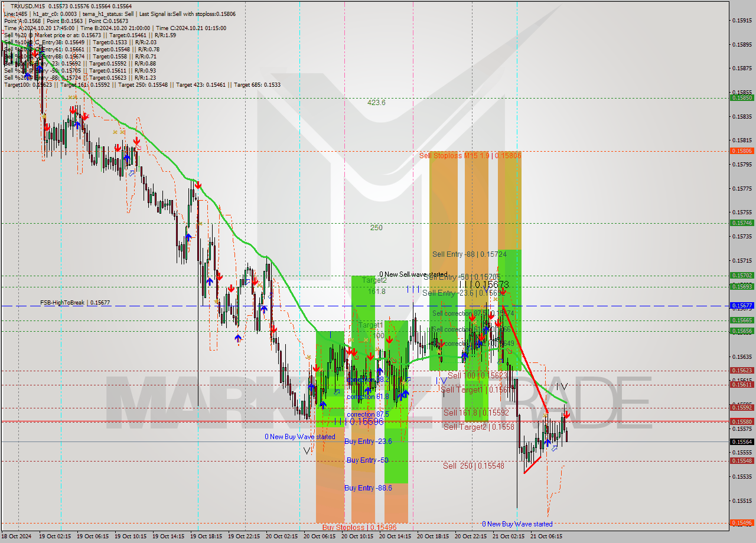Click the 'correction 87.5' label
Screen dimensions: 756x543
pos(368,415)
